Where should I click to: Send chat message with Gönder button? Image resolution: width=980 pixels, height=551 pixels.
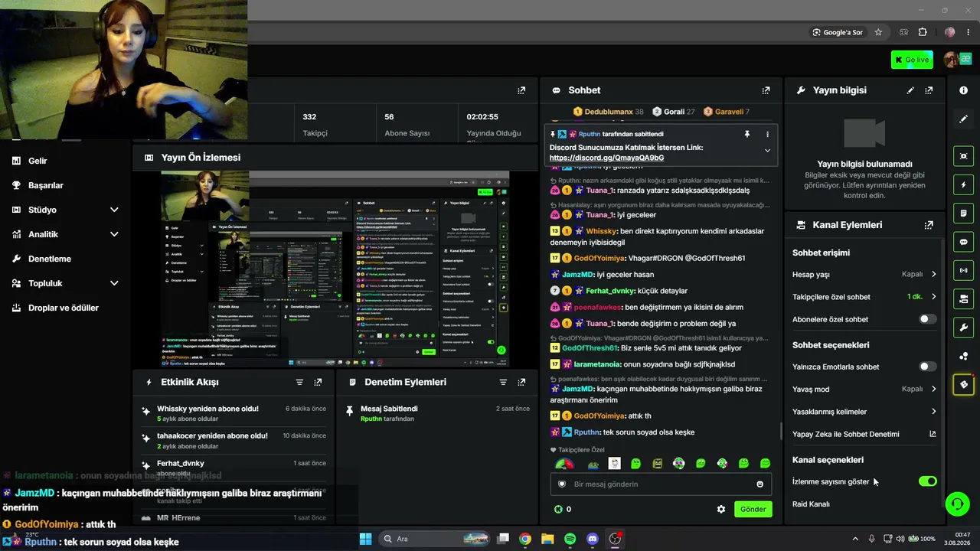(753, 509)
